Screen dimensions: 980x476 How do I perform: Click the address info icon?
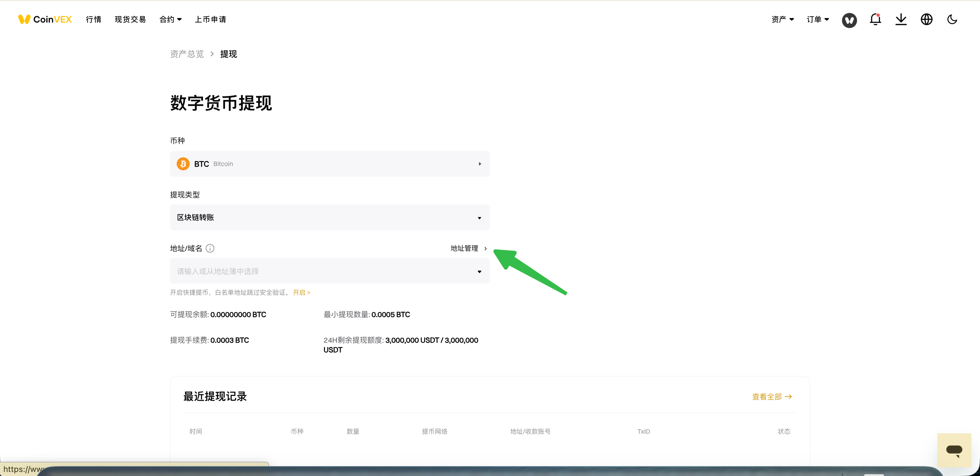[210, 248]
